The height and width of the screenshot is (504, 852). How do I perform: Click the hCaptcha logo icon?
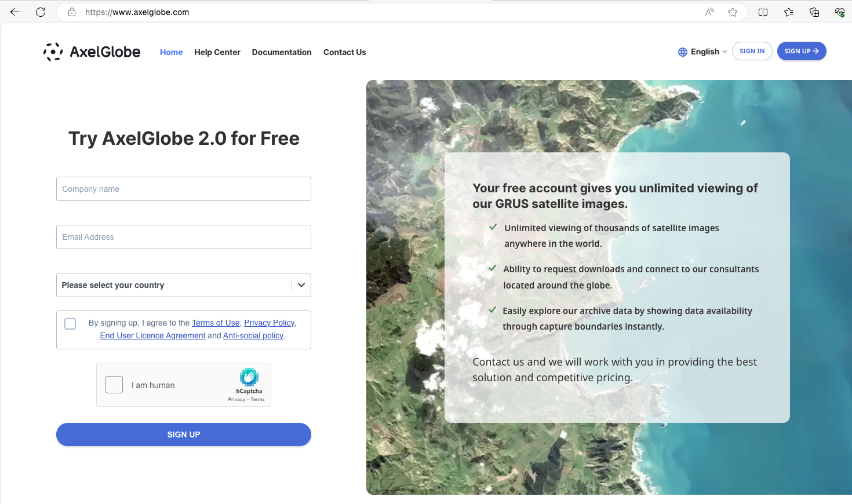[x=249, y=377]
